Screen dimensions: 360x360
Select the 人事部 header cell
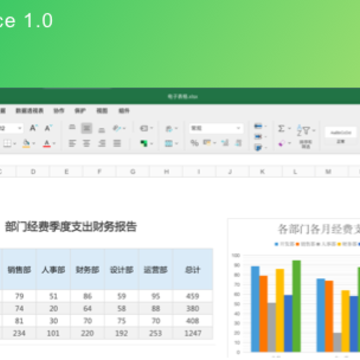[53, 269]
